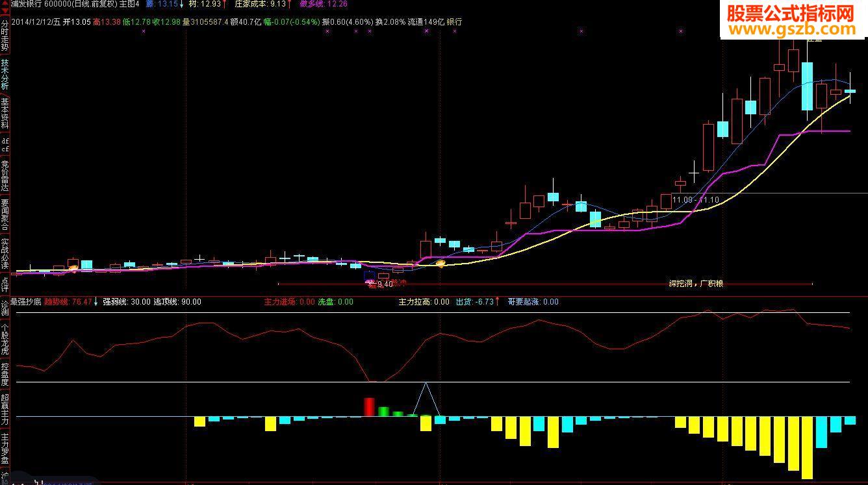The image size is (868, 485).
Task: Click the red histogram bar in sub-chart
Action: tap(369, 407)
